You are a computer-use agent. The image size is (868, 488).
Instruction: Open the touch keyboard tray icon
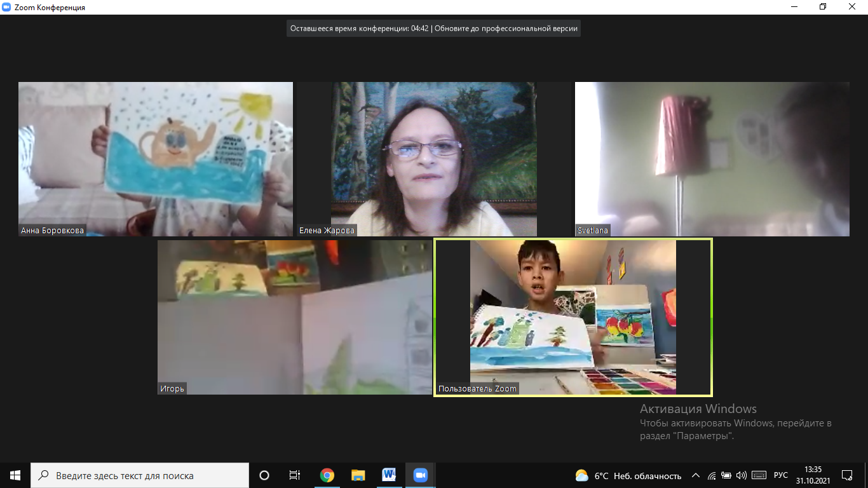[759, 475]
